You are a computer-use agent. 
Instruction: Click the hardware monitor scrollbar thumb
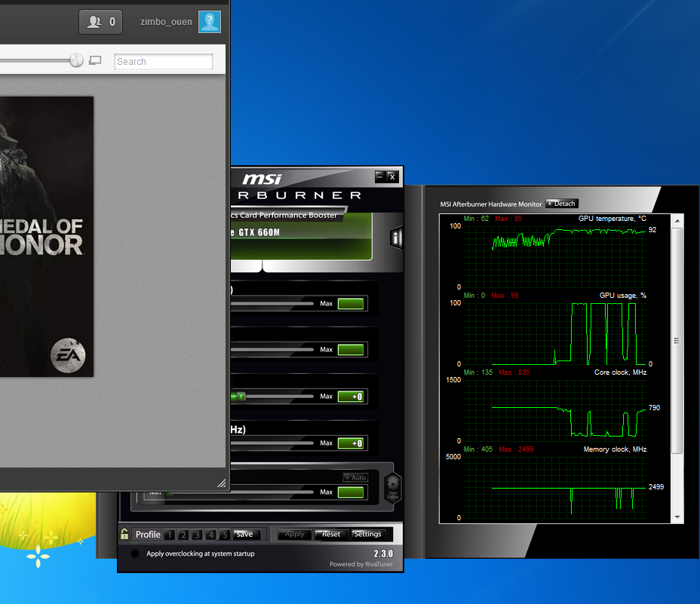coord(677,341)
